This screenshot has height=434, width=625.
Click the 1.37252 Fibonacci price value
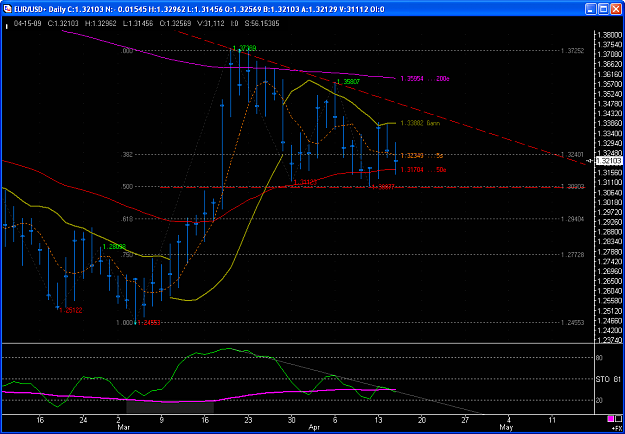point(572,51)
